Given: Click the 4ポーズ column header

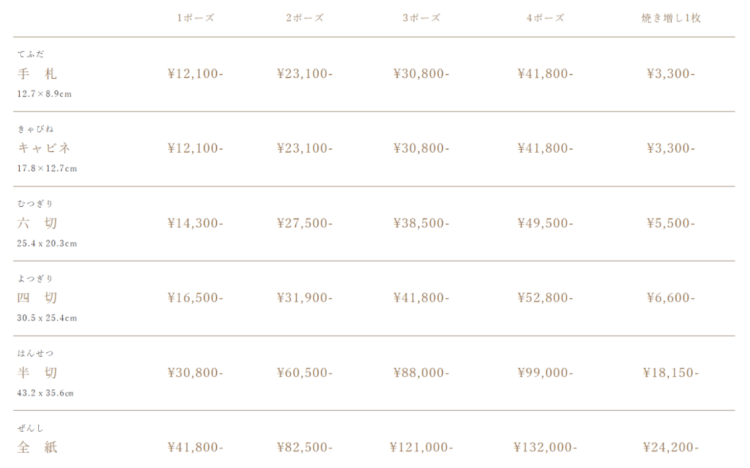Looking at the screenshot, I should 545,18.
